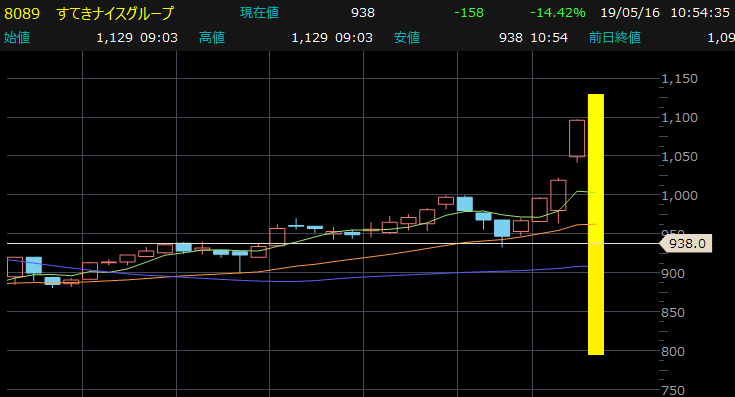Screen dimensions: 735x397
Task: Click the 1,100 price axis label
Action: pyautogui.click(x=679, y=118)
